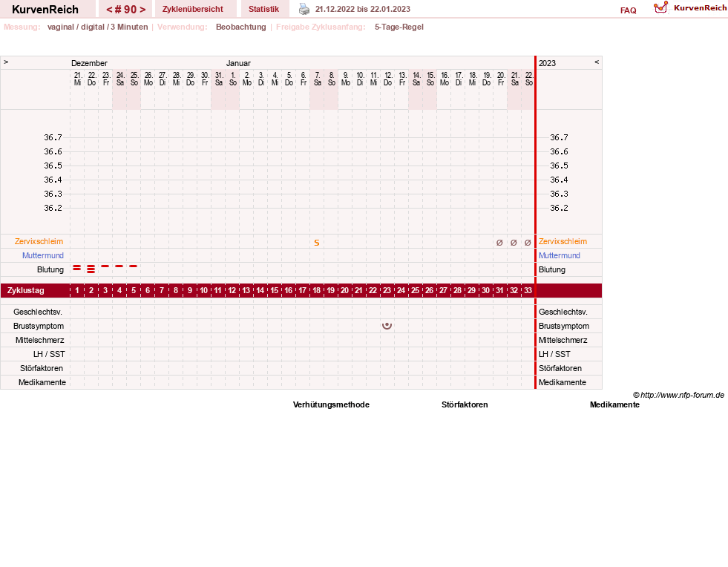The width and height of the screenshot is (728, 567).
Task: Click light bleeding mark on cycle day 3
Action: click(105, 266)
